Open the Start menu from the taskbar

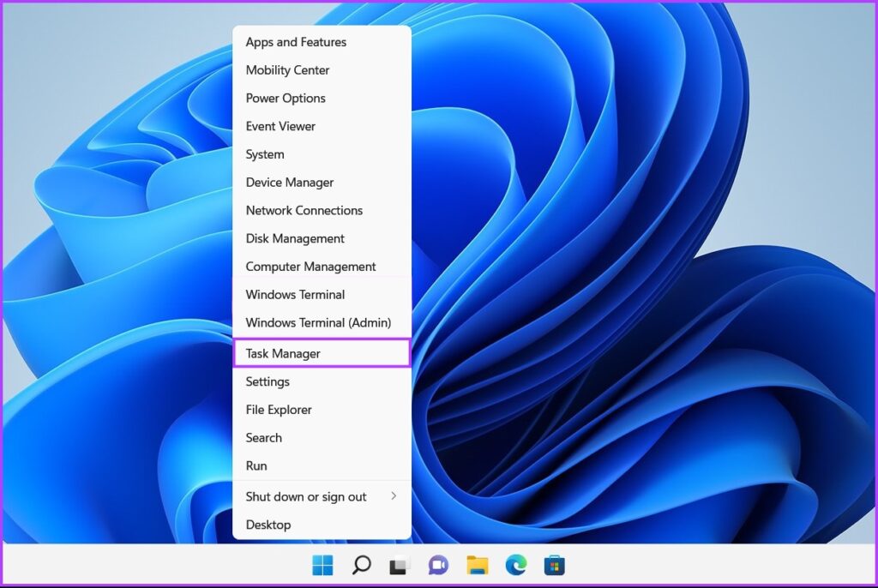322,565
